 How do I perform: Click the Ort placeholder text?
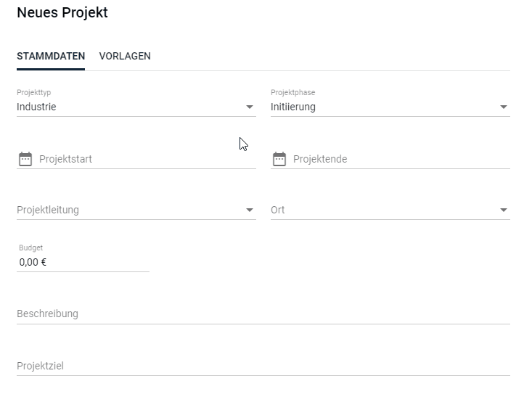coord(277,210)
